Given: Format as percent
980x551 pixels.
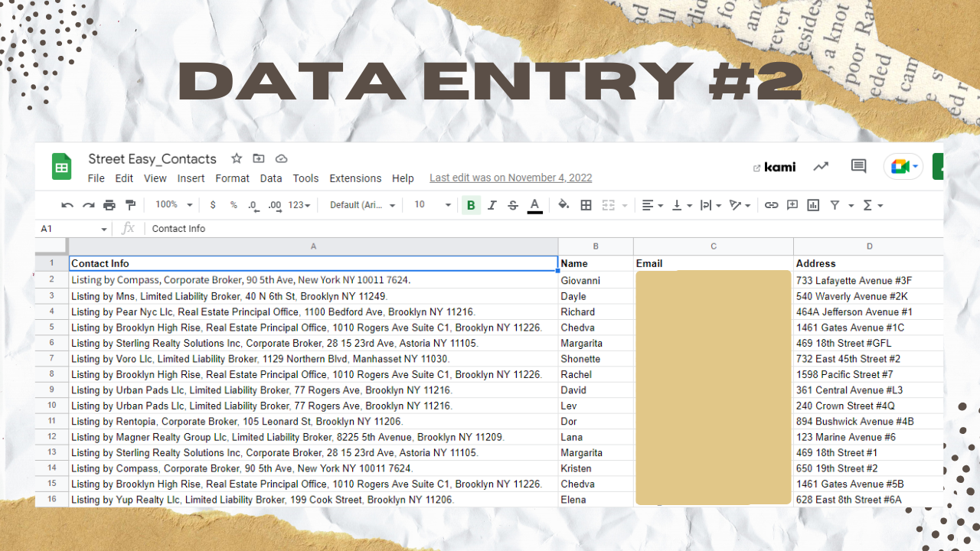Looking at the screenshot, I should coord(234,205).
